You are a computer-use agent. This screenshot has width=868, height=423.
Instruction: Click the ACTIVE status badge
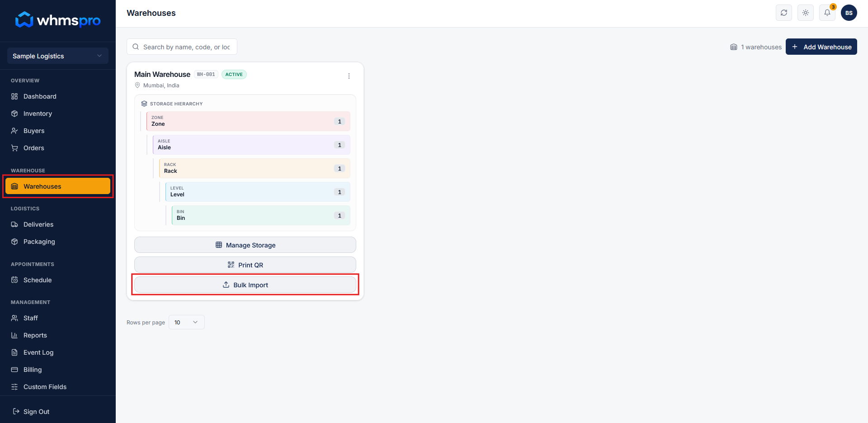click(x=234, y=74)
